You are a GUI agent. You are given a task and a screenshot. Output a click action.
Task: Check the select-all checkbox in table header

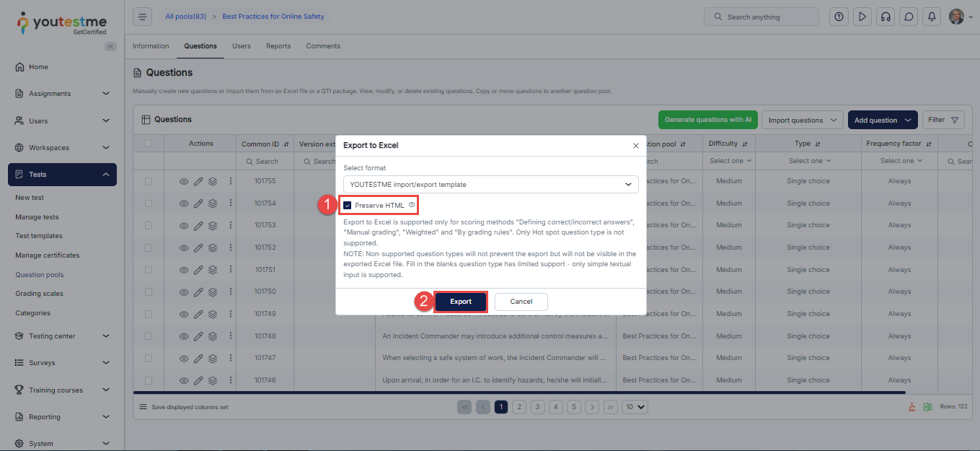[x=149, y=144]
